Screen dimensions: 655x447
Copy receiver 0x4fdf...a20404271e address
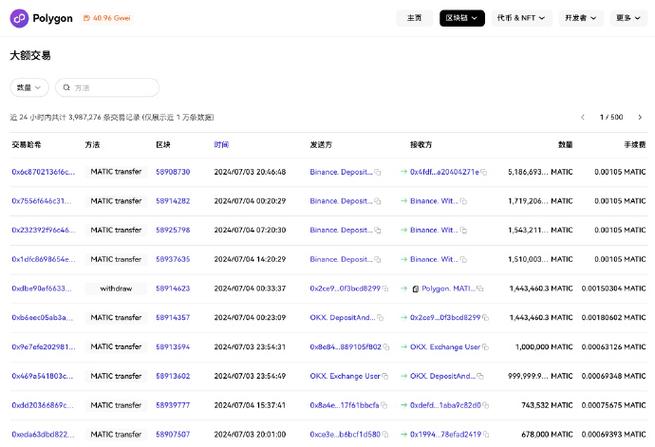click(x=484, y=172)
